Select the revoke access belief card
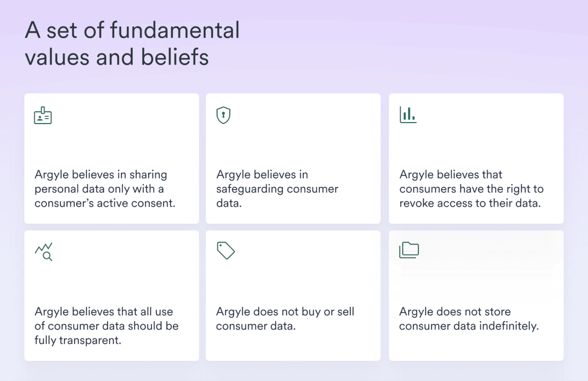588x381 pixels. click(x=476, y=158)
